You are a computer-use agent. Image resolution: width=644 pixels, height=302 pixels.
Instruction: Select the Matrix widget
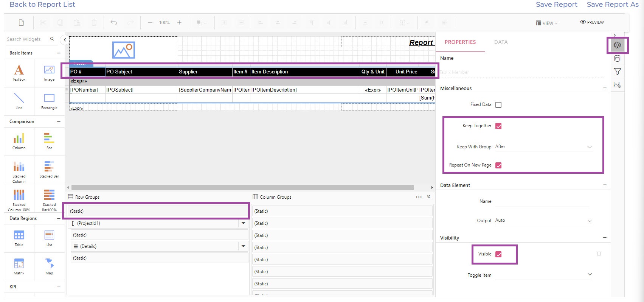tap(19, 266)
